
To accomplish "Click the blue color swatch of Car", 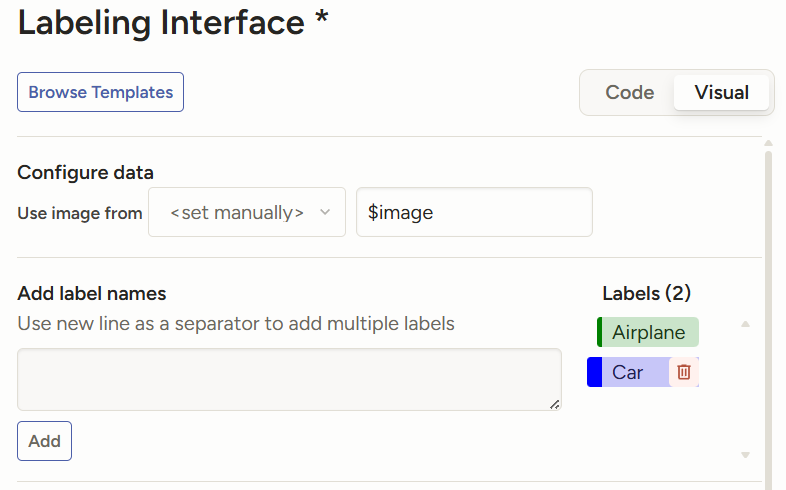I will (x=594, y=372).
